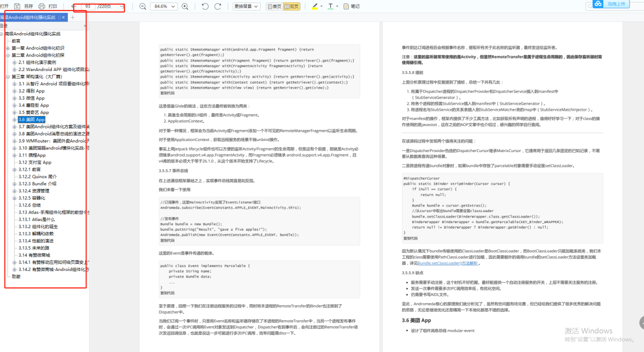Click 复制代码 under the Event class code
The height and width of the screenshot is (352, 644).
[168, 293]
